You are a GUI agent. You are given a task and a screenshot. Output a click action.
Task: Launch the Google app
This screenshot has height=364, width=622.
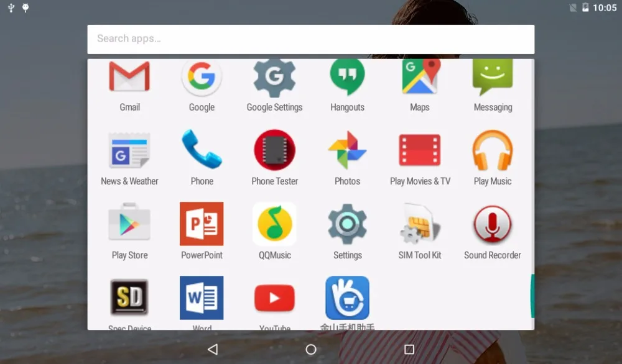(x=202, y=76)
